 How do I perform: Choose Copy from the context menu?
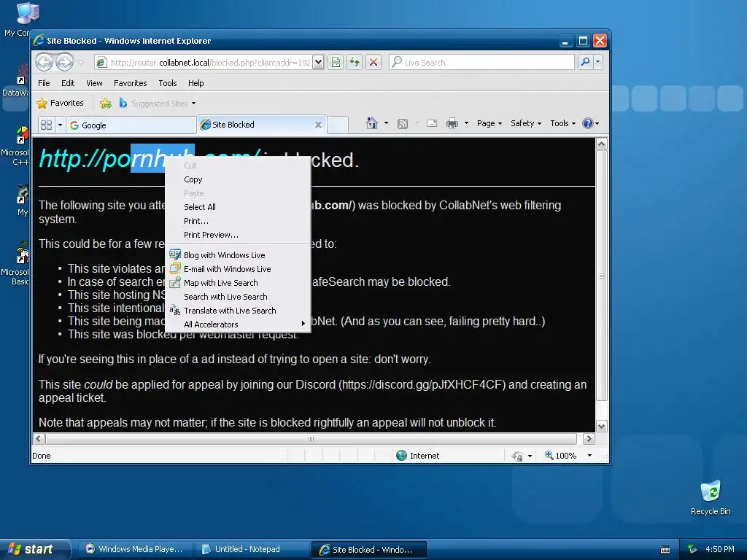238,179
